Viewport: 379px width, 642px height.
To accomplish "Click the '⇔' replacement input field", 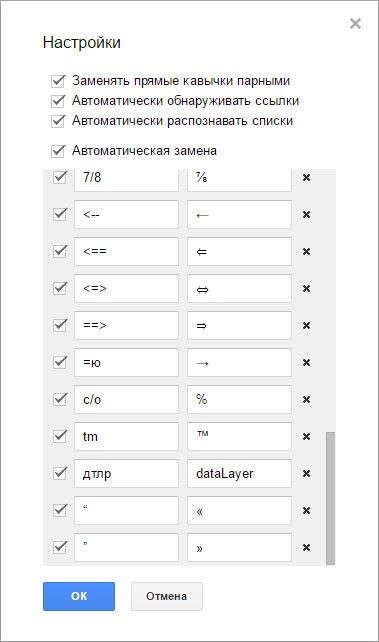I will (239, 288).
